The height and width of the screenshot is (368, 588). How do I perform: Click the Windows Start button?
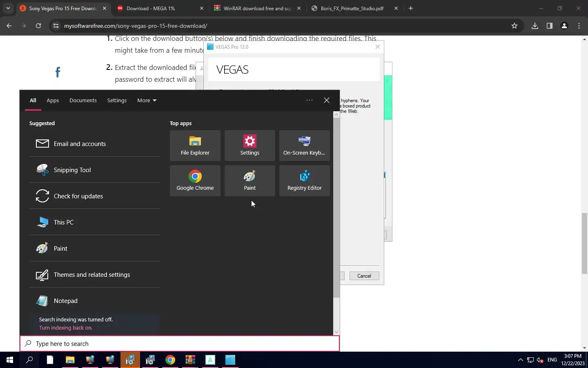pos(10,360)
